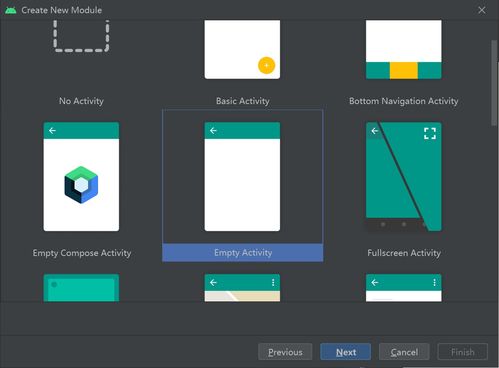Go back with the Previous button

(285, 352)
